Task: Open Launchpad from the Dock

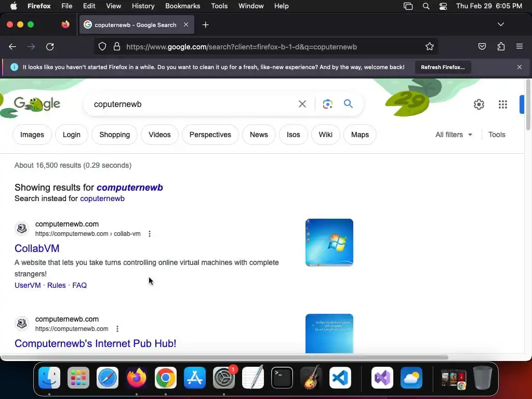Action: pyautogui.click(x=78, y=378)
